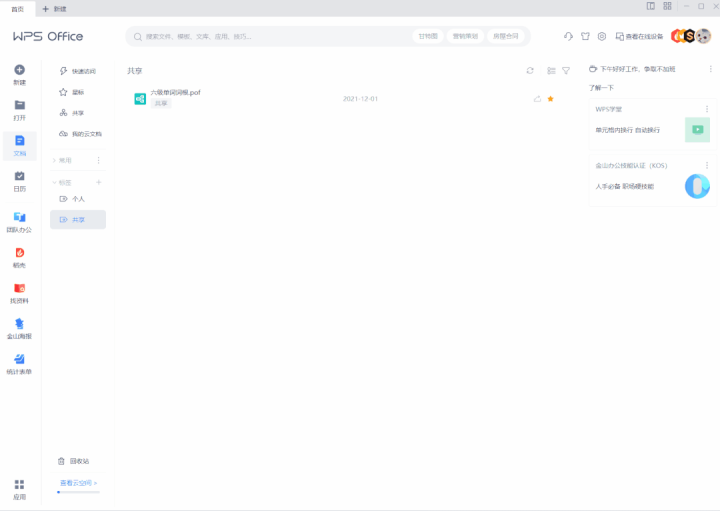Go to 快速访问 quick access

click(78, 71)
